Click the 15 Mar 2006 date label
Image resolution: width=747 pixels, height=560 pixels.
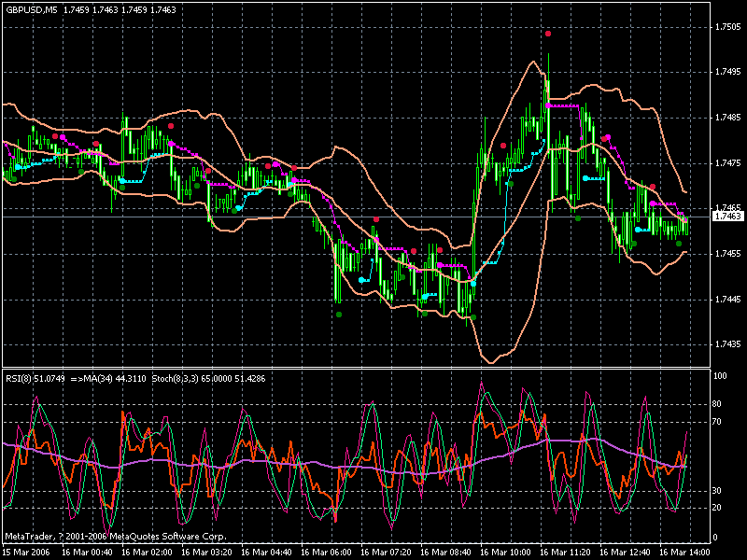pyautogui.click(x=26, y=553)
